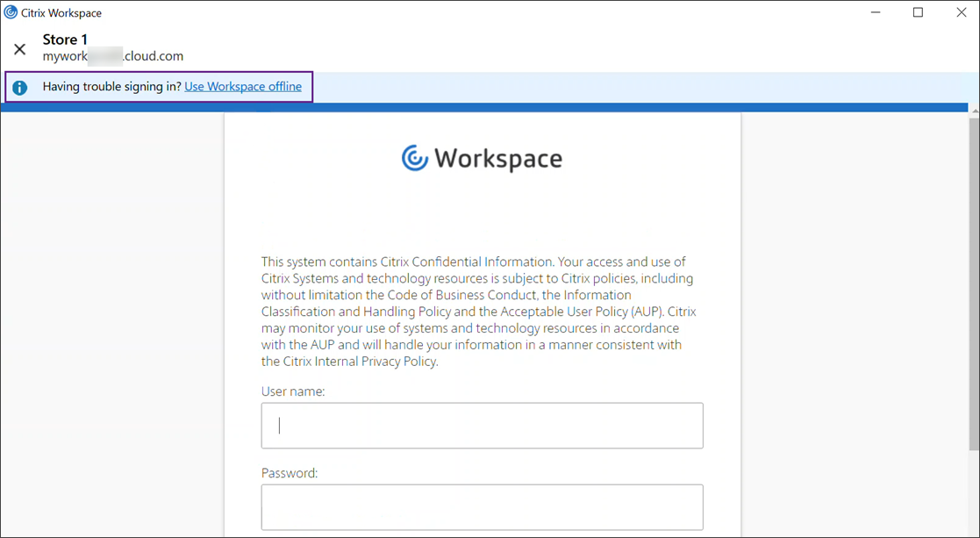Screen dimensions: 980x538
Task: Open the Use Workspace offline link
Action: click(243, 87)
